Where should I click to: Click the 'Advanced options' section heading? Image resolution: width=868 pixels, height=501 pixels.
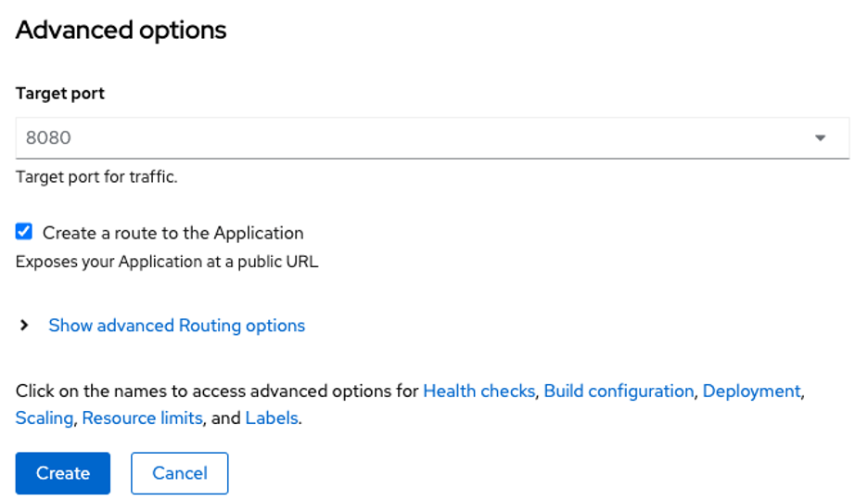pyautogui.click(x=121, y=30)
